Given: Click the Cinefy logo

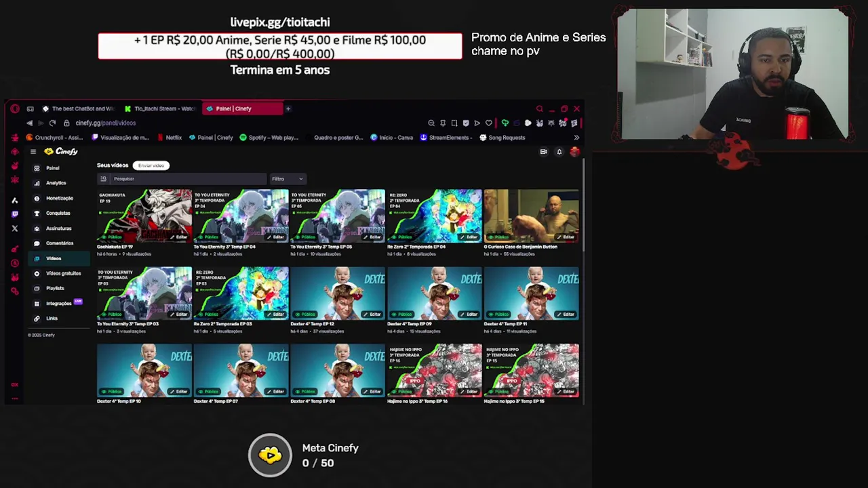Looking at the screenshot, I should [x=61, y=151].
